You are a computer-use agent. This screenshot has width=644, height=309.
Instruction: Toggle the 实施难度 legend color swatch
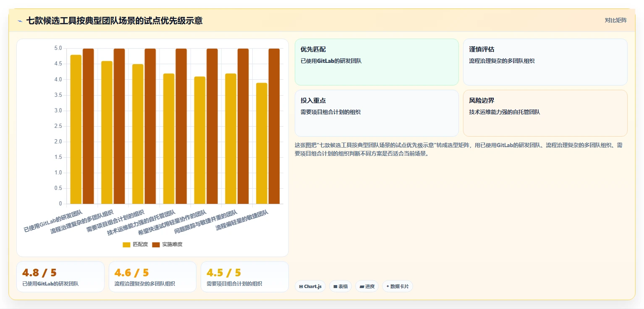point(156,244)
